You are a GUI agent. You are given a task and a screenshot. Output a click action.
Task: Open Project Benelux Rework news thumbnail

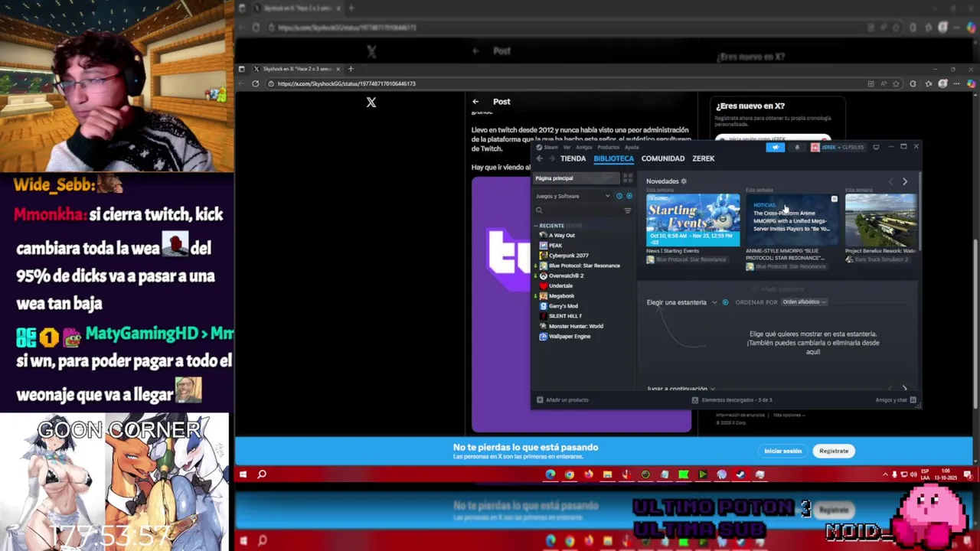pyautogui.click(x=880, y=220)
